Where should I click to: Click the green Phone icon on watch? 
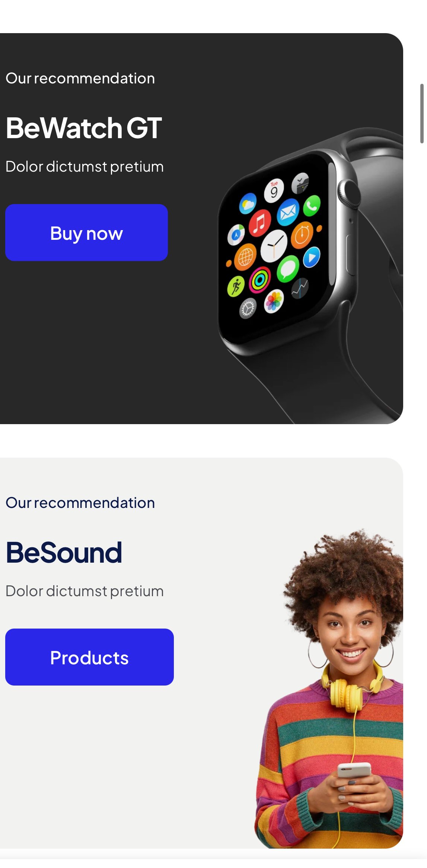[312, 205]
